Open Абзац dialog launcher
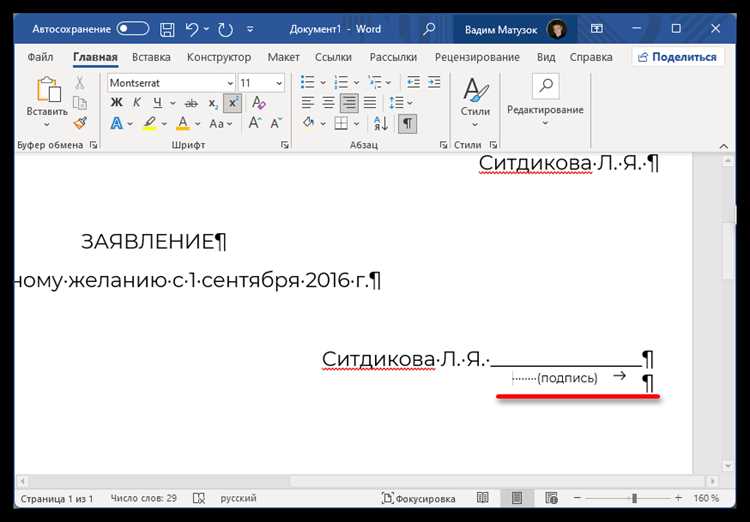Image resolution: width=750 pixels, height=522 pixels. coord(443,144)
